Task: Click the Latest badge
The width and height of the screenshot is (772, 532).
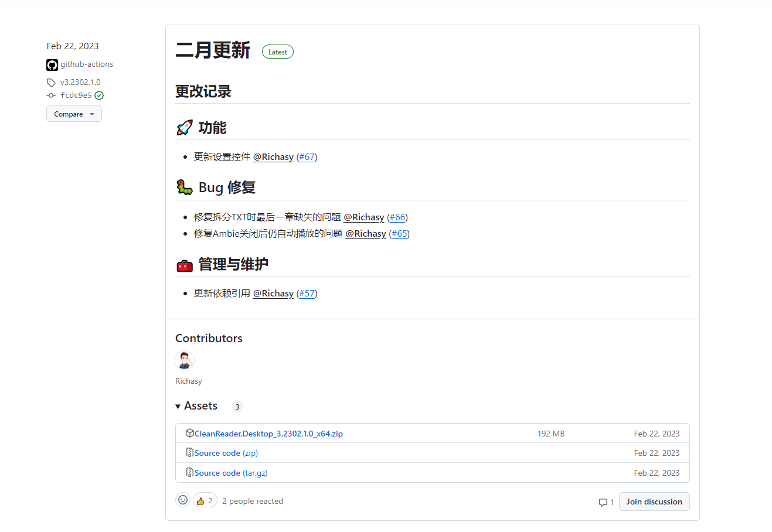Action: (278, 52)
